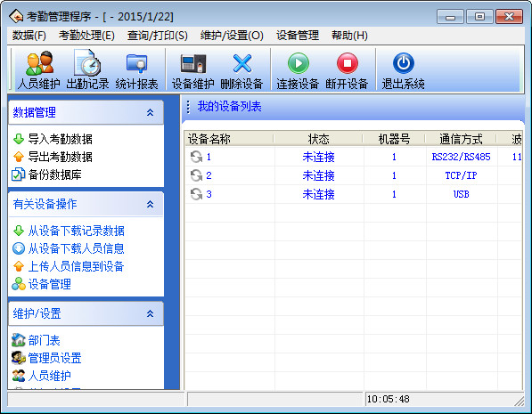
Task: Select the refresh icon of device 1
Action: tap(196, 157)
